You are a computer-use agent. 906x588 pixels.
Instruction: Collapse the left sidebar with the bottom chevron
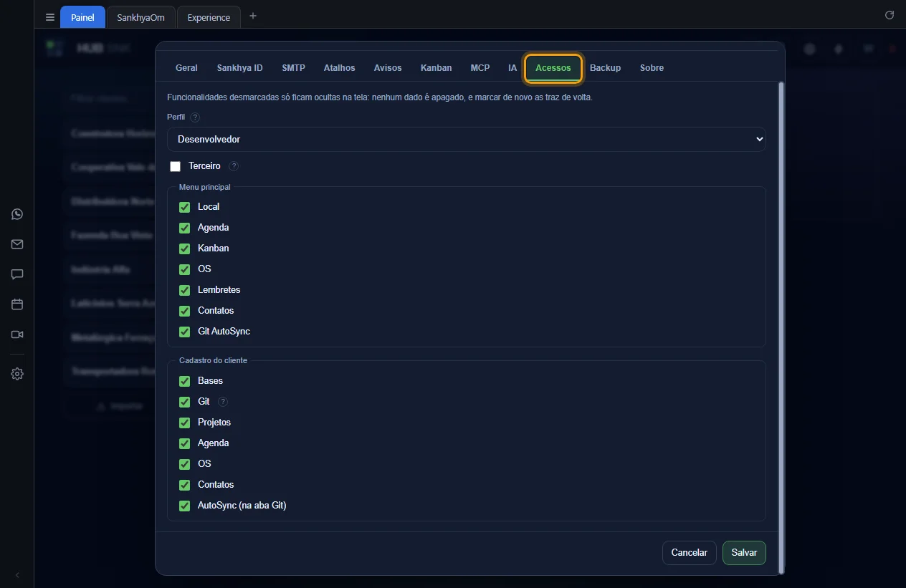(17, 575)
